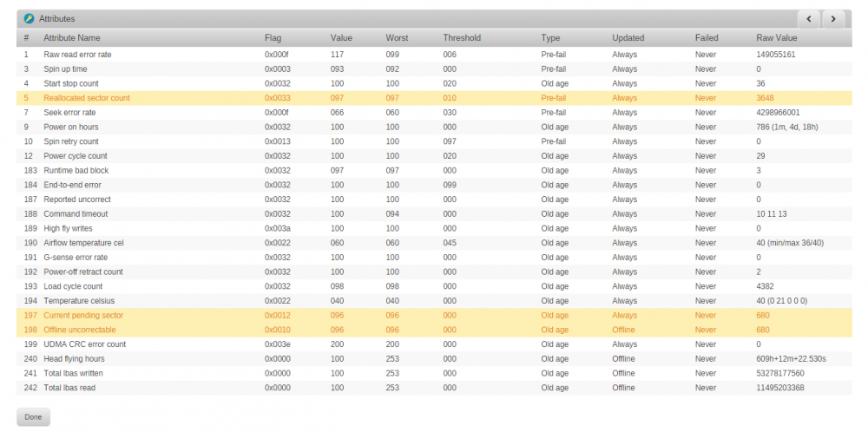Click the Flag column header
The image size is (868, 432).
click(273, 38)
